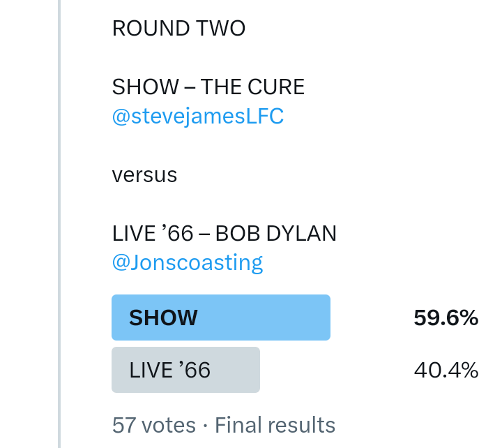Click the word "versus" in the tweet
The height and width of the screenshot is (448, 502).
[x=144, y=174]
